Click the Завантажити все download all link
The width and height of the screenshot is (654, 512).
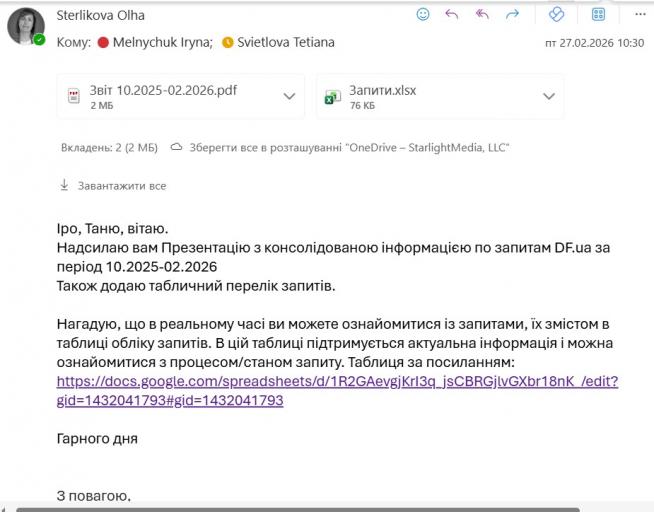122,186
